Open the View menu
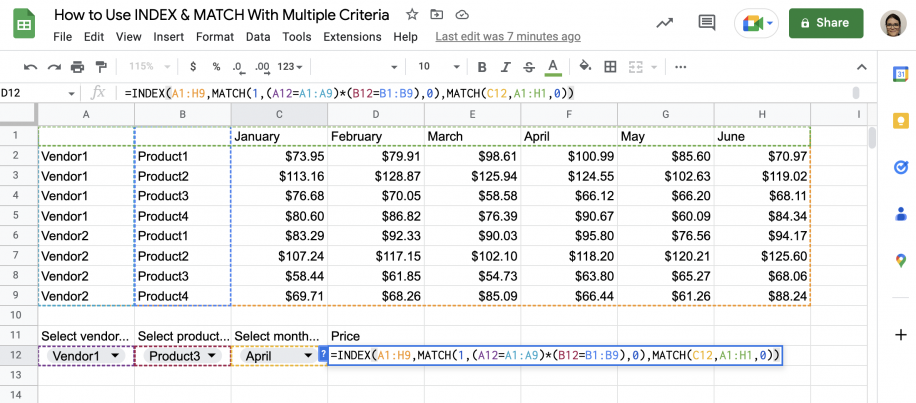The height and width of the screenshot is (403, 916). click(x=129, y=37)
